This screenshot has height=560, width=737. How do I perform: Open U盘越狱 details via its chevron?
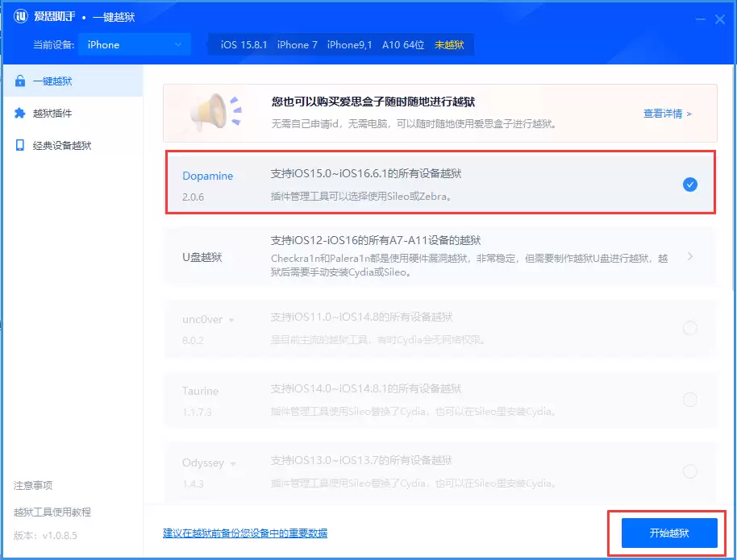(x=692, y=256)
